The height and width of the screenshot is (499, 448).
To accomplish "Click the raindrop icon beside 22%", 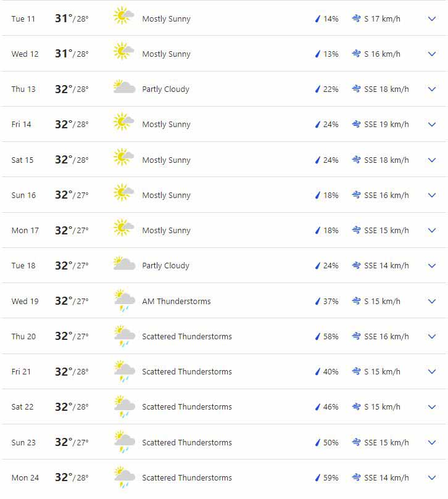I will tap(317, 89).
